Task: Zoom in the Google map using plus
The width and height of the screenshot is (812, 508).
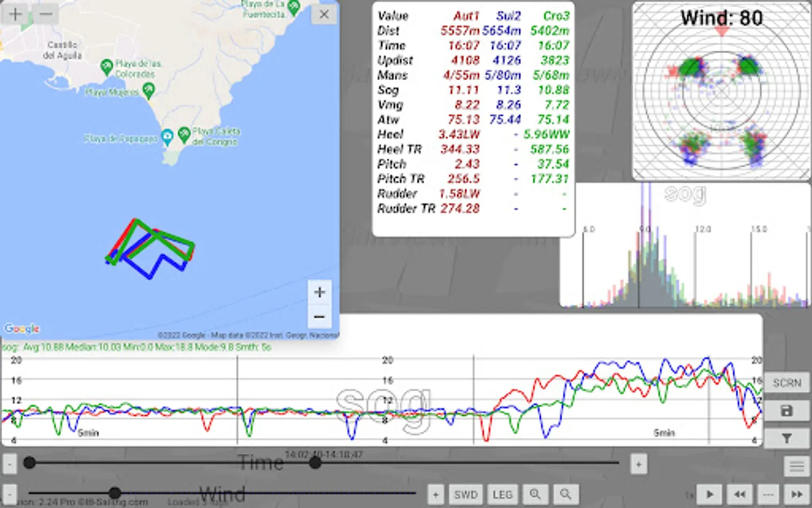Action: pyautogui.click(x=319, y=292)
